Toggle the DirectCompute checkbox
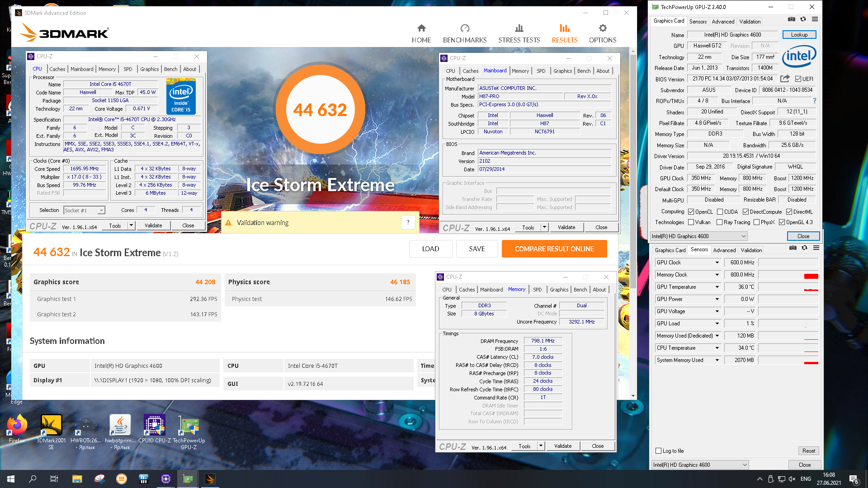The height and width of the screenshot is (488, 868). (x=745, y=211)
